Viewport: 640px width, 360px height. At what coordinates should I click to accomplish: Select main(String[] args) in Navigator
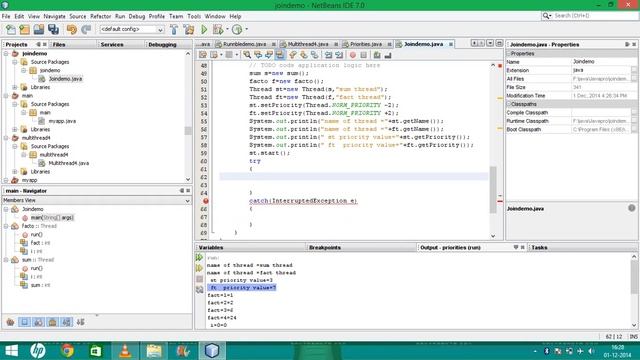tap(52, 218)
